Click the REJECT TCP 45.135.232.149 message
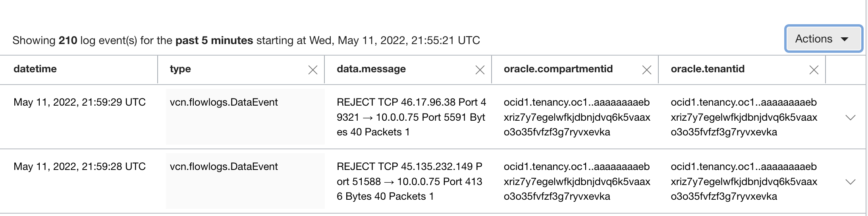The width and height of the screenshot is (868, 216). pos(409,181)
